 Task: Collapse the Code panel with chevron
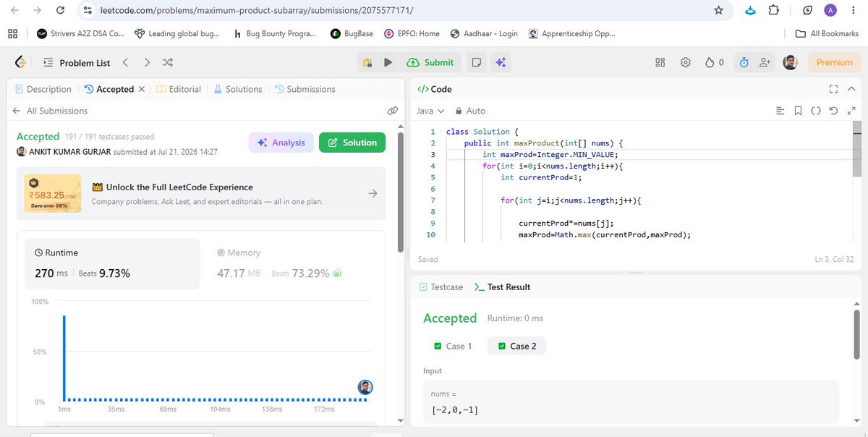point(852,89)
